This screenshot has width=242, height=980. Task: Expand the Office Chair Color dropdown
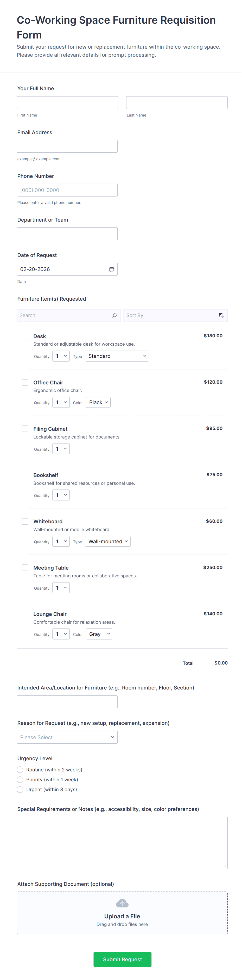[x=98, y=403]
